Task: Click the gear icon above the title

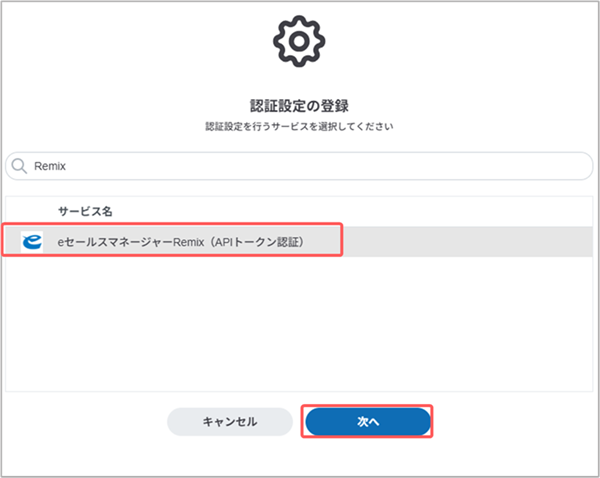Action: 300,41
